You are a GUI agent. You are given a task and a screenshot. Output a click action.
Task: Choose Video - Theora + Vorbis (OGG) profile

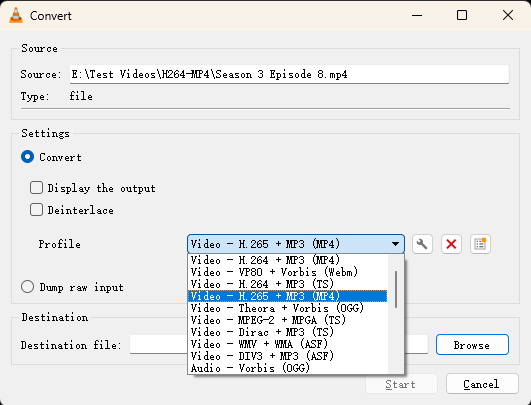coord(288,308)
